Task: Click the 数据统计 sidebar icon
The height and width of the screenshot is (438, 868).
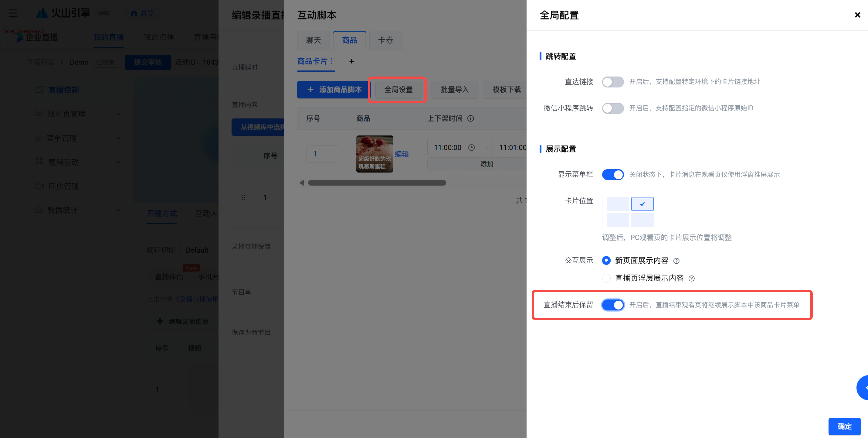Action: tap(39, 209)
